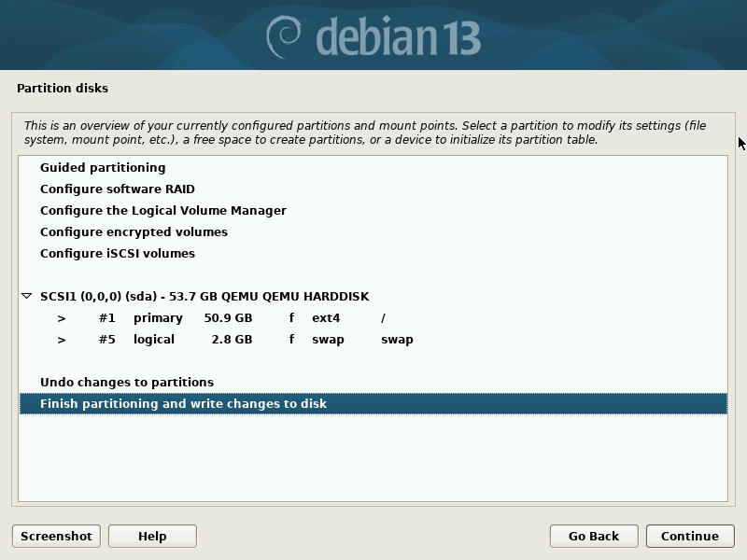Select Guided partitioning option

coord(373,168)
